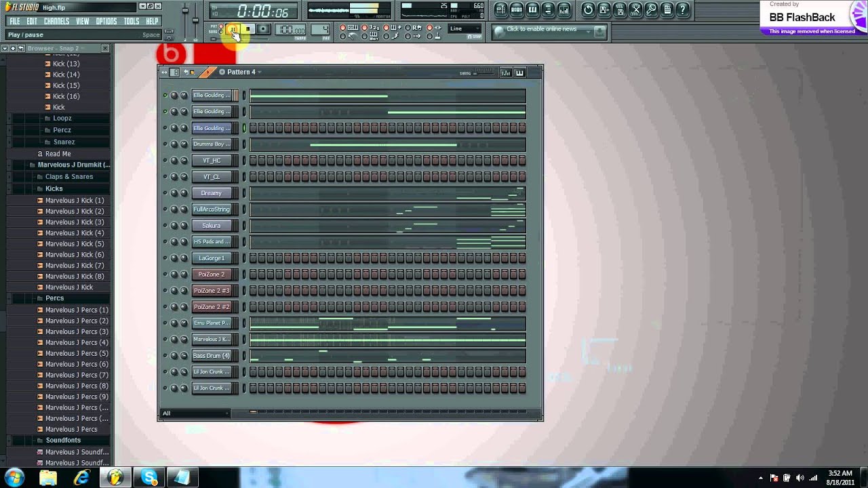Click the Skype icon in taskbar
Screen dimensions: 868x488
149,477
